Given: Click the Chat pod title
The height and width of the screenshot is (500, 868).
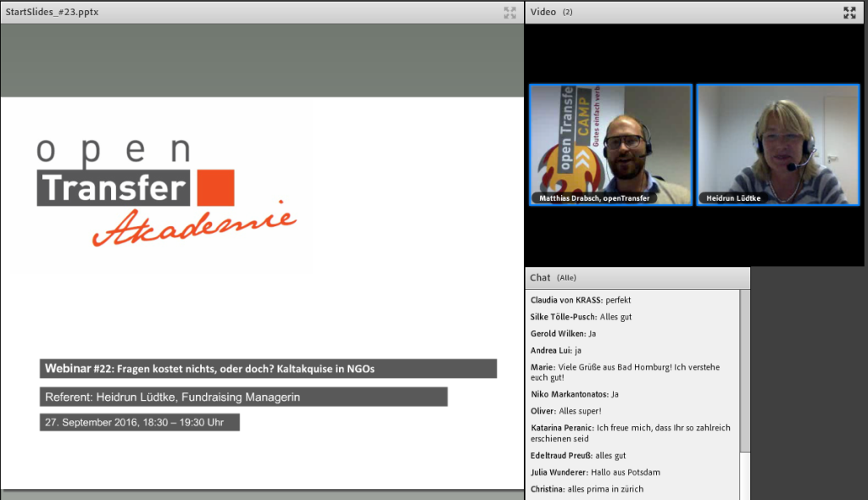Looking at the screenshot, I should (540, 277).
